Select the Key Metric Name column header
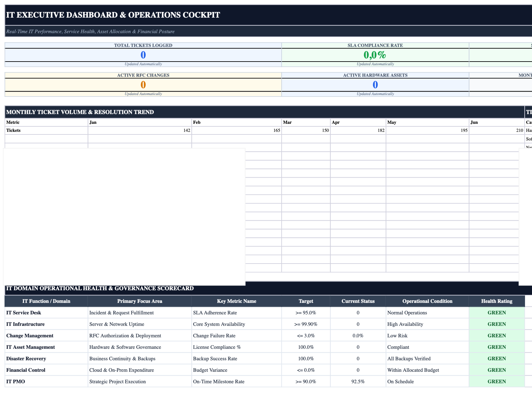 pos(237,301)
